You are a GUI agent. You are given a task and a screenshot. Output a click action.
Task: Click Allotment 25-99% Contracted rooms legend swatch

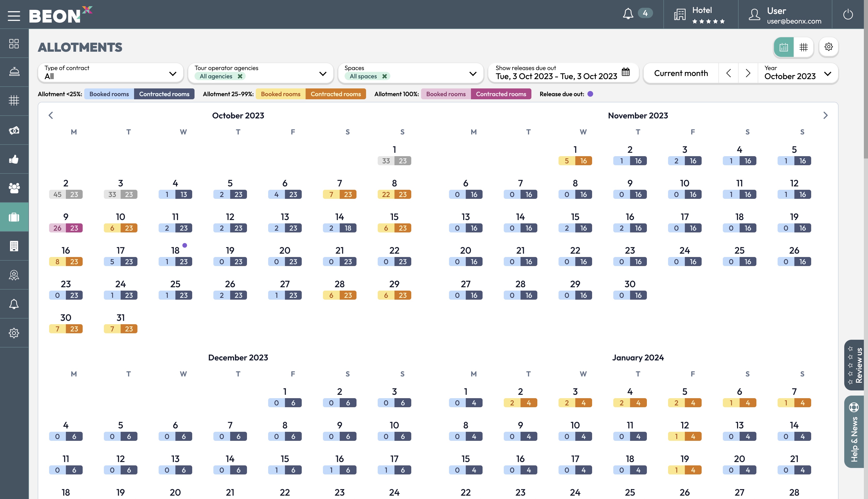tap(336, 94)
